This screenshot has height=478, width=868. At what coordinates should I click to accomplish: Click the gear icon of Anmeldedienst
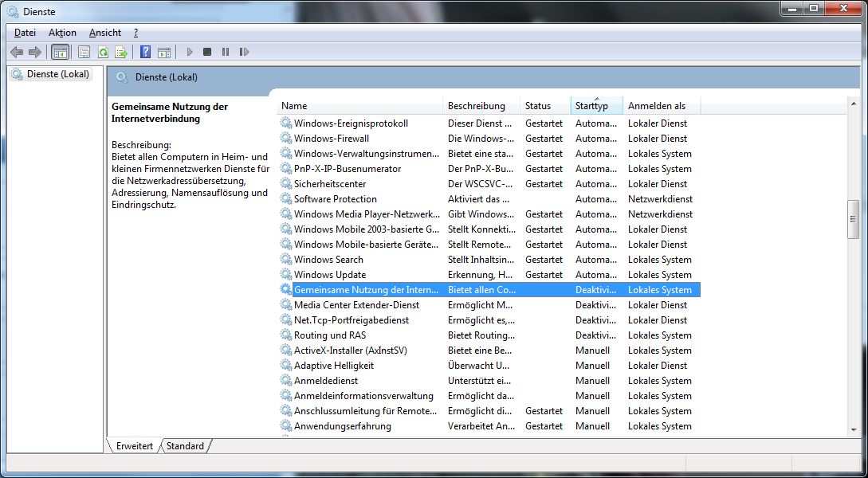[285, 381]
